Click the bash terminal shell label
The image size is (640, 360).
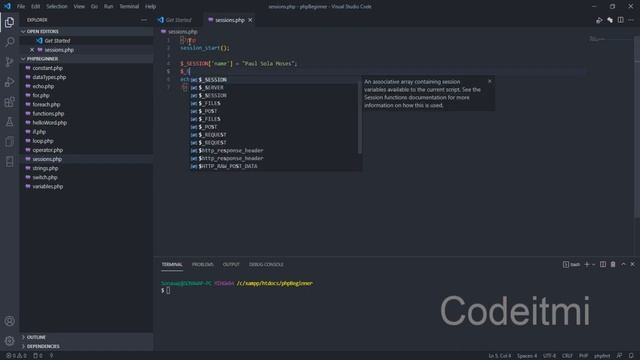coord(571,264)
